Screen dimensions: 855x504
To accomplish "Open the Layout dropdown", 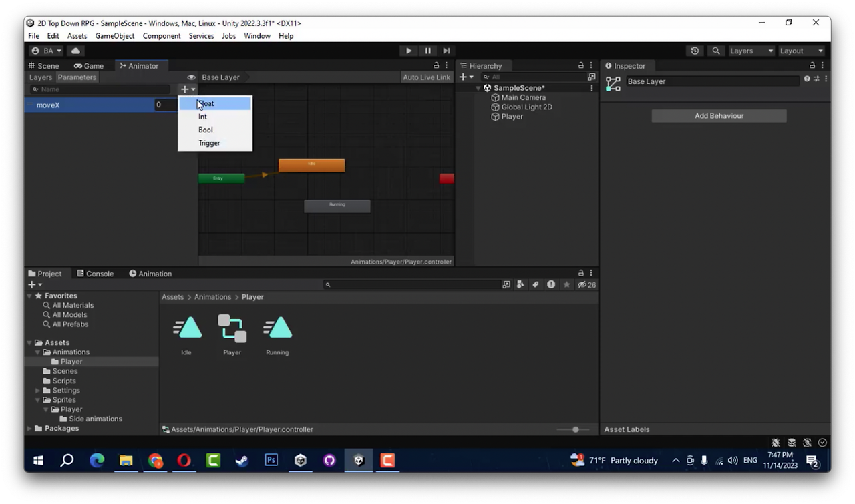I will pyautogui.click(x=802, y=51).
